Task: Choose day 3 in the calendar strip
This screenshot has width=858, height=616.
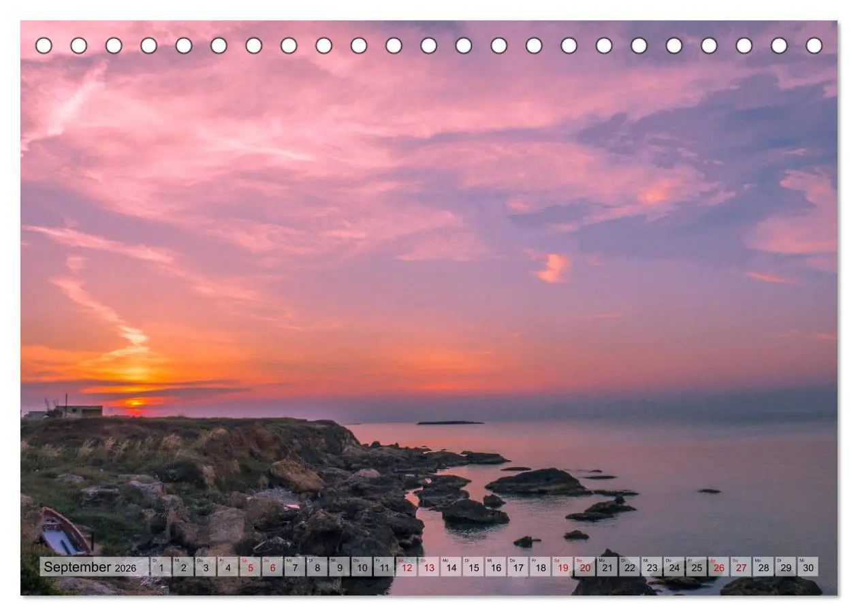Action: click(206, 567)
